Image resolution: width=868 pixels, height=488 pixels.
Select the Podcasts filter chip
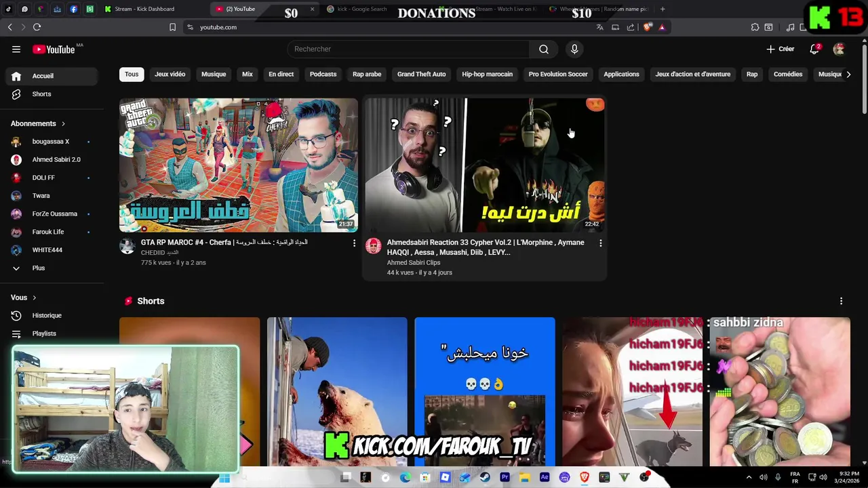tap(323, 74)
